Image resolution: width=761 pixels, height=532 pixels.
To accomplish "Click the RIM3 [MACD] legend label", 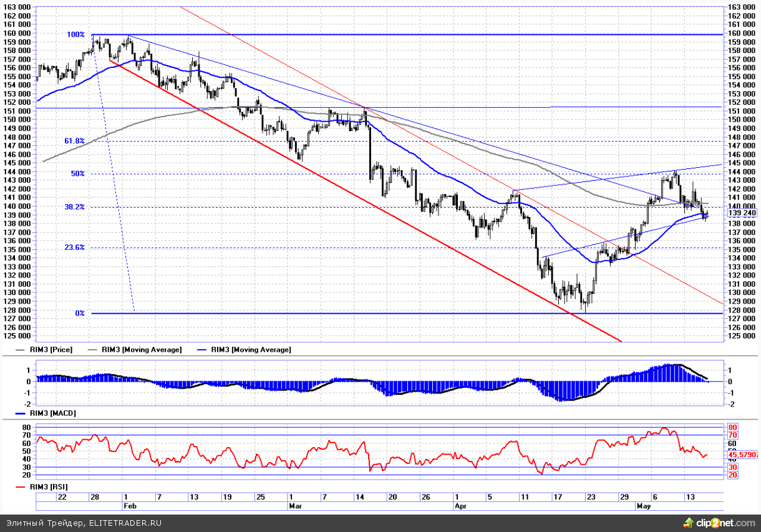I will (53, 413).
